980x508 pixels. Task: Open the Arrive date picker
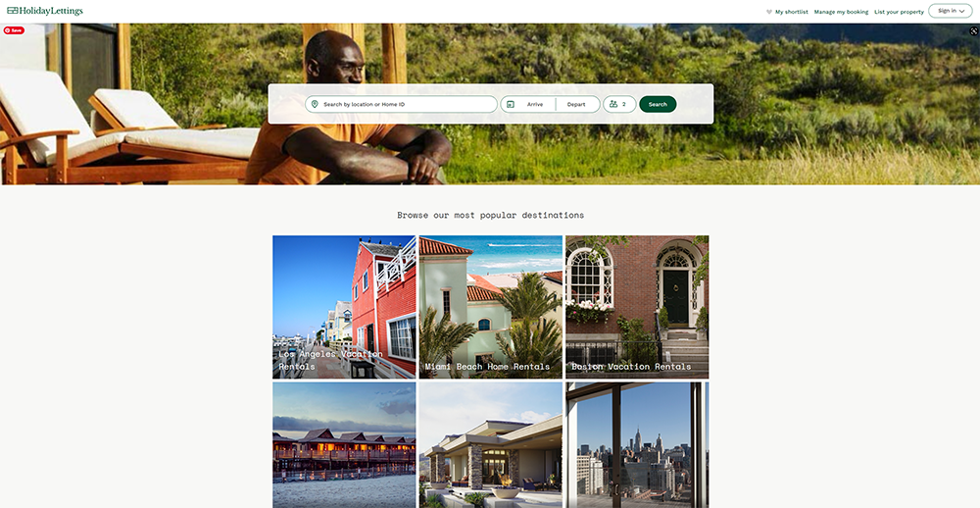[527, 105]
